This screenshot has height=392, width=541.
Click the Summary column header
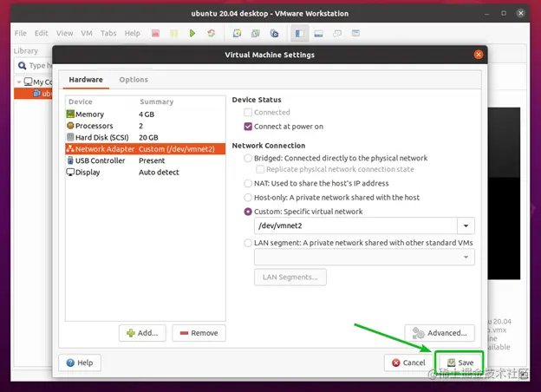pyautogui.click(x=156, y=101)
